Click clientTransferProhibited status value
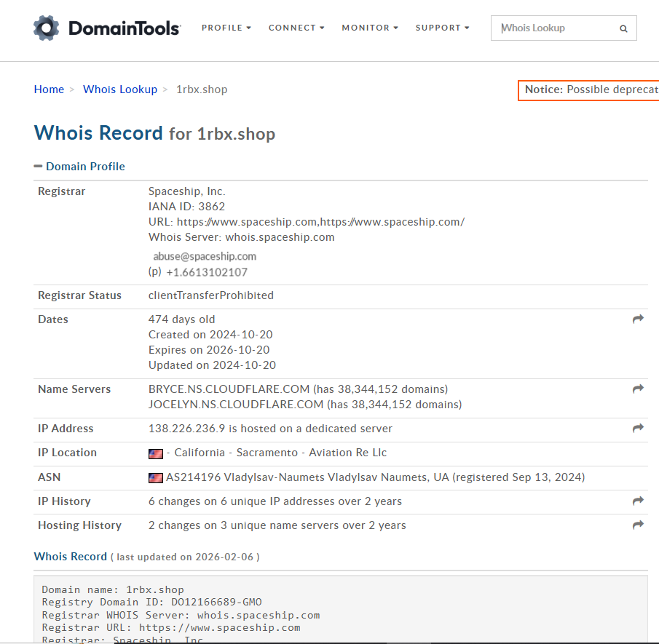659x644 pixels. (211, 295)
